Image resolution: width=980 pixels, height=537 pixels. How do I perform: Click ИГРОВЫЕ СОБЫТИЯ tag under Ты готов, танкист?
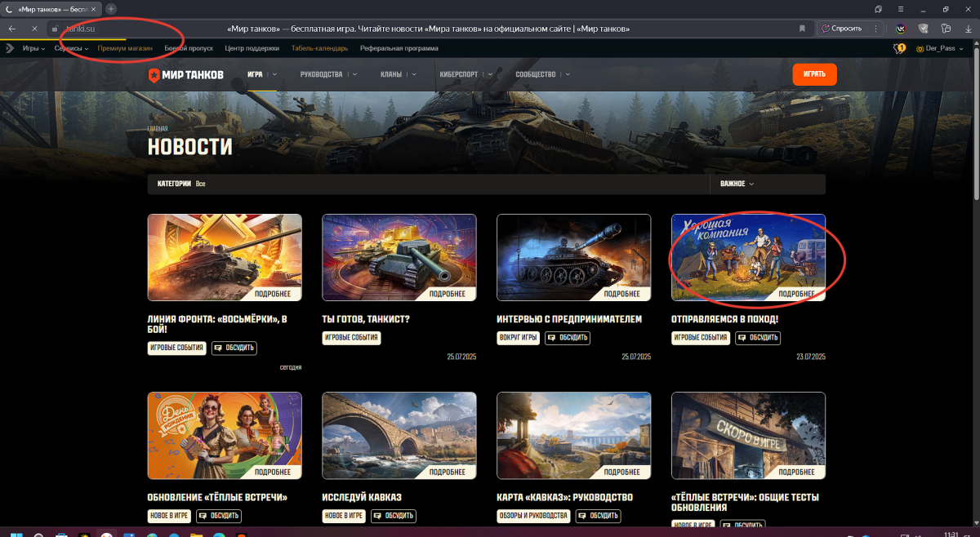tap(351, 338)
